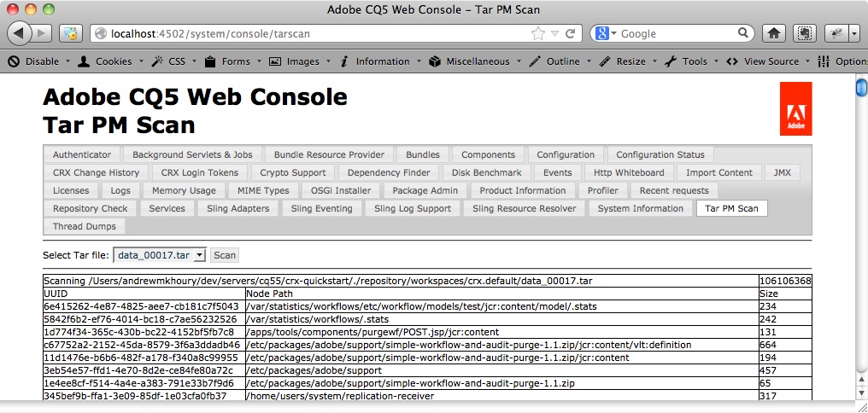Reload the page with the refresh icon
Screen dimensions: 868x413
[x=570, y=33]
